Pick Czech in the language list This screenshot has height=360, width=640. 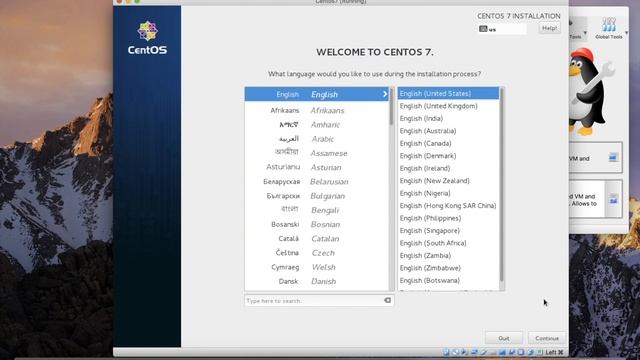(317, 253)
